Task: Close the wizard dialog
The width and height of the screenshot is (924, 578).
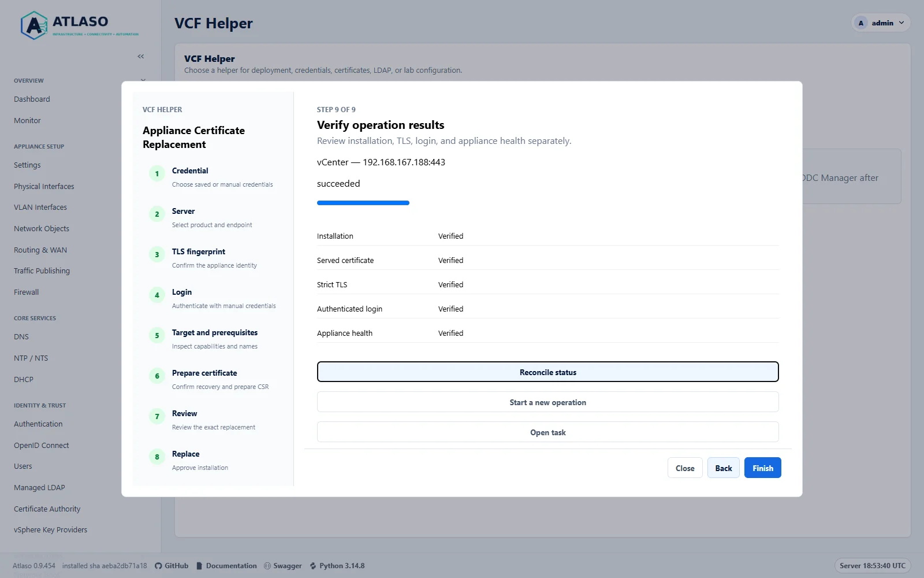Action: pyautogui.click(x=685, y=468)
